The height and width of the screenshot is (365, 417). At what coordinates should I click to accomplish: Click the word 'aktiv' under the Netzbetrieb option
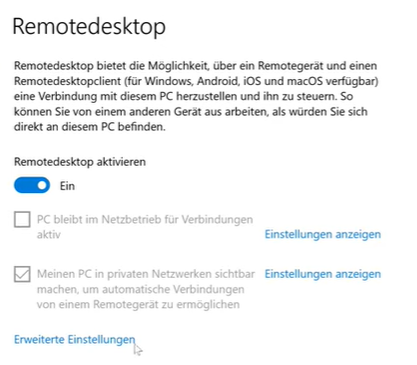[49, 235]
